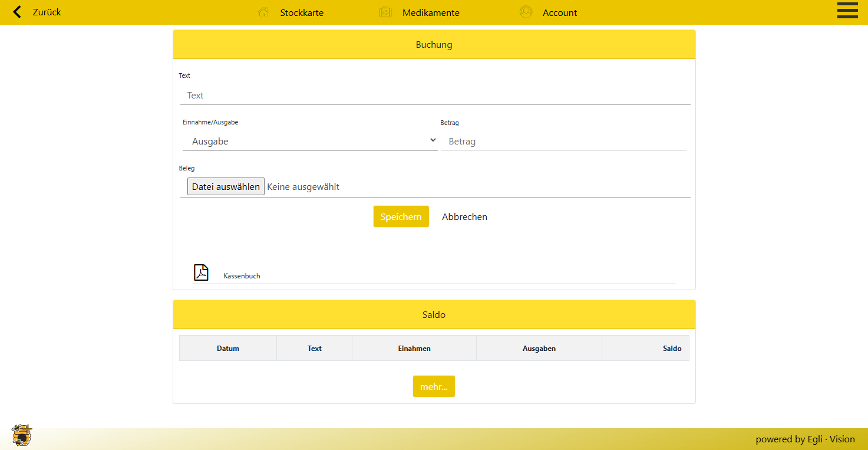Click the house icon beside Stockkarte
Viewport: 868px width, 450px height.
point(263,12)
